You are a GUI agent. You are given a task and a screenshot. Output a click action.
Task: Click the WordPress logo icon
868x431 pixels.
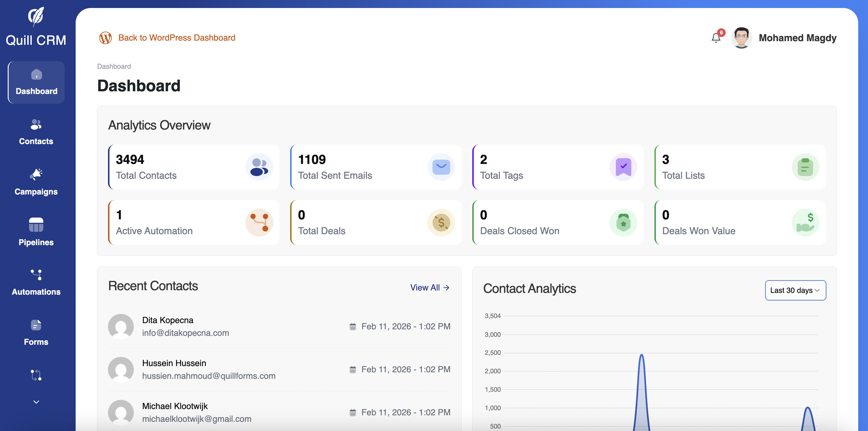point(106,38)
